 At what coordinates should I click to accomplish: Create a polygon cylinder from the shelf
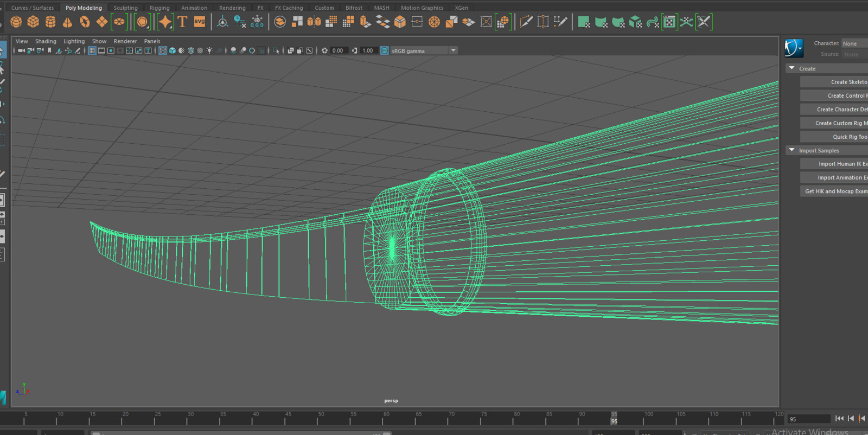coord(50,22)
